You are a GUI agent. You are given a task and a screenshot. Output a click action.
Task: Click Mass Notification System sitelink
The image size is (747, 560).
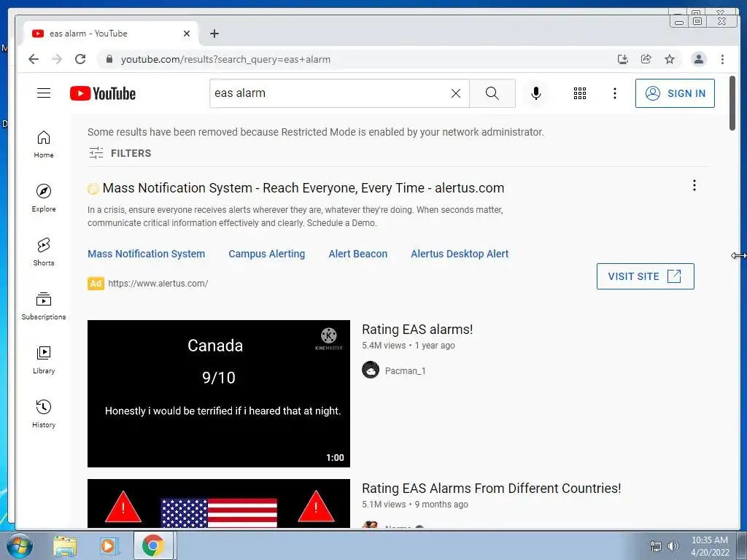pyautogui.click(x=146, y=254)
